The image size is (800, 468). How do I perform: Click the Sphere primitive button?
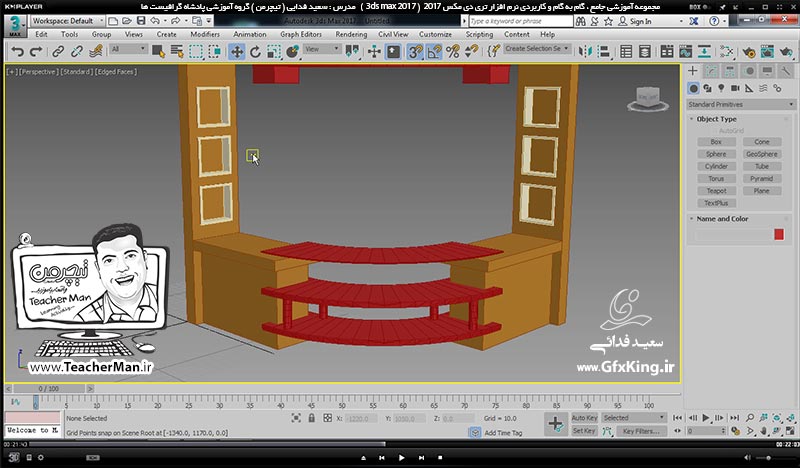click(716, 154)
